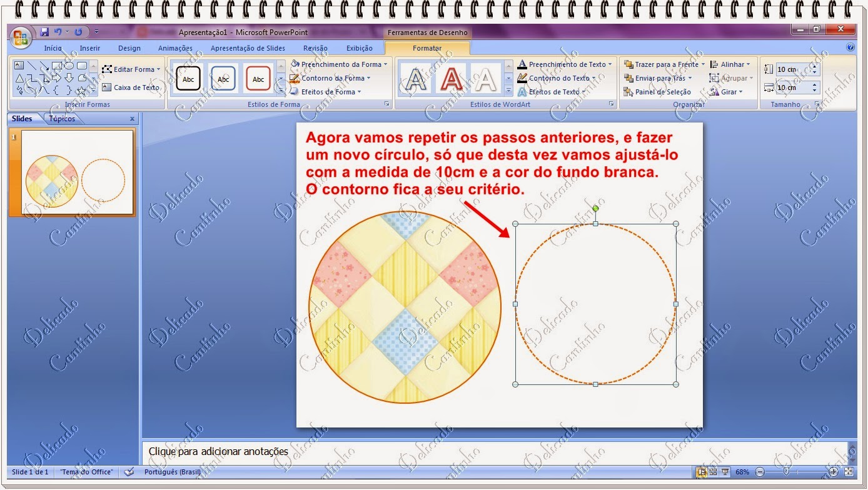Apply the white WordArt style

tap(485, 79)
